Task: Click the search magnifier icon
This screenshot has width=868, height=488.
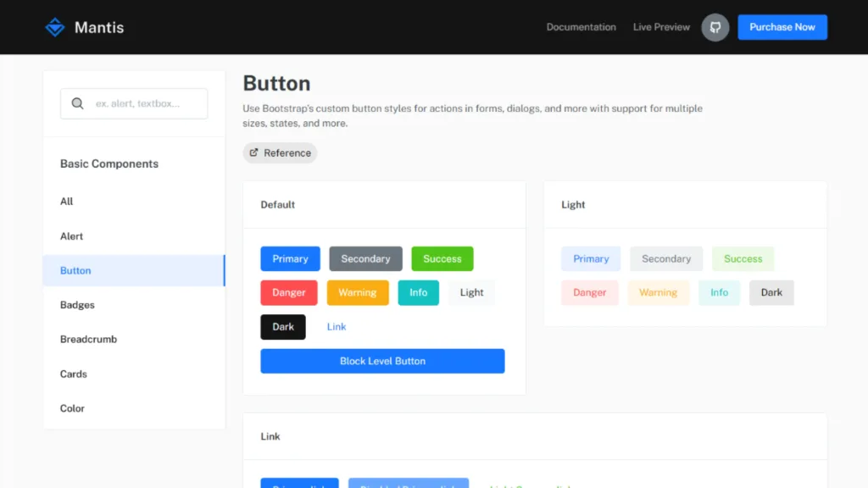Action: tap(77, 103)
